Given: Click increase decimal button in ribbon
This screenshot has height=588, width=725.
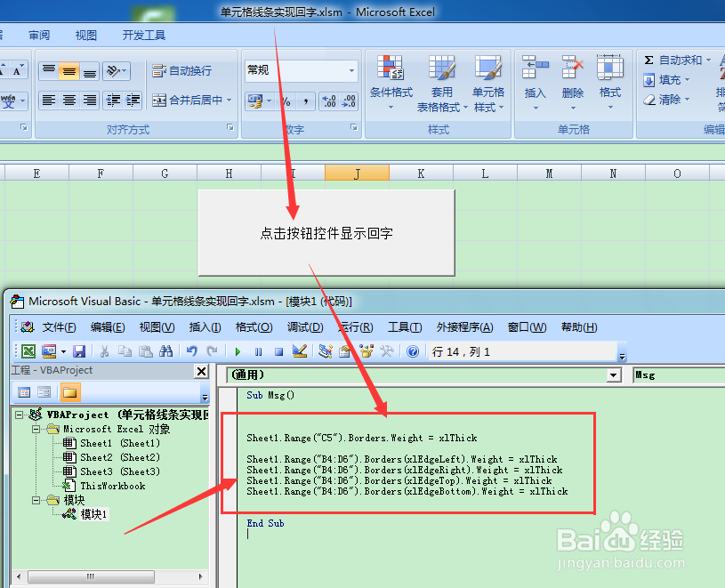Looking at the screenshot, I should point(329,101).
